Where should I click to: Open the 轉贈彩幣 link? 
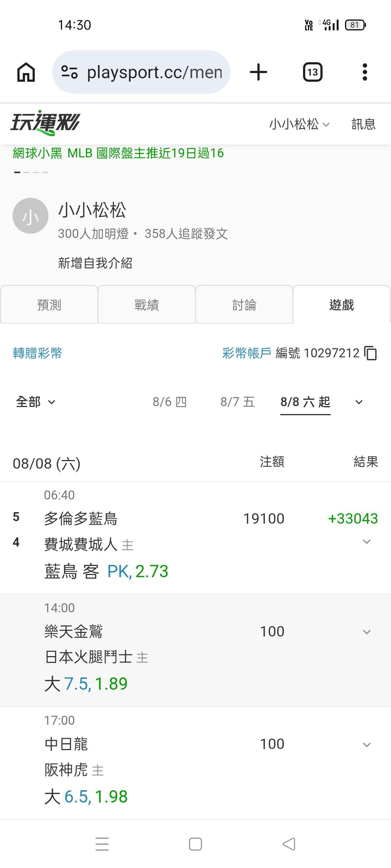pyautogui.click(x=38, y=353)
